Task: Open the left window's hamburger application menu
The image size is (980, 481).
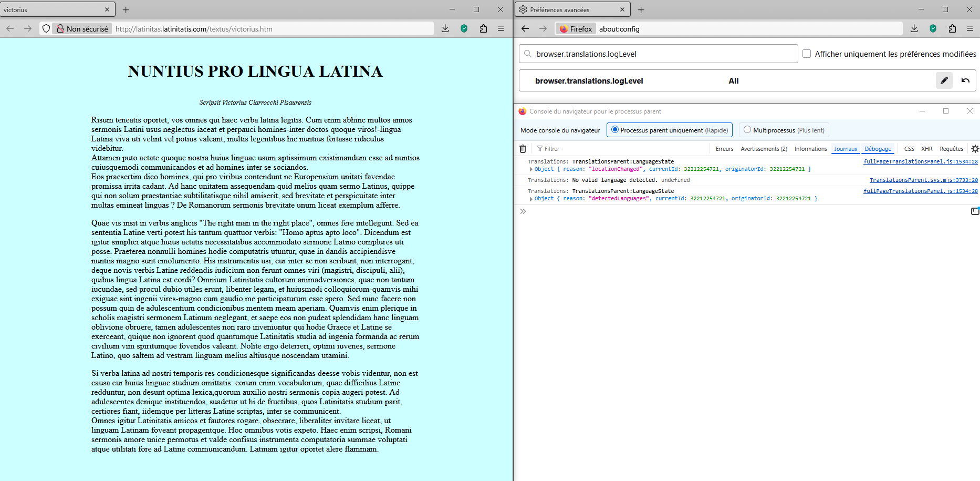Action: (501, 29)
